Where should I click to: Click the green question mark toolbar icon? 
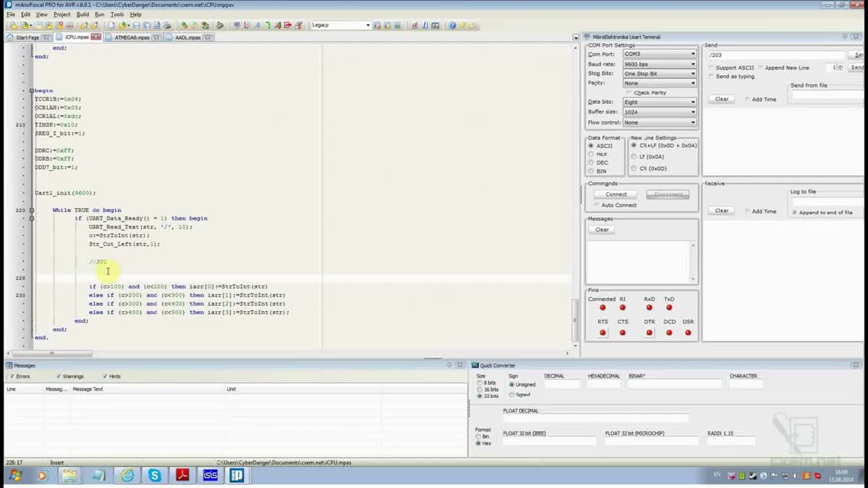(268, 25)
